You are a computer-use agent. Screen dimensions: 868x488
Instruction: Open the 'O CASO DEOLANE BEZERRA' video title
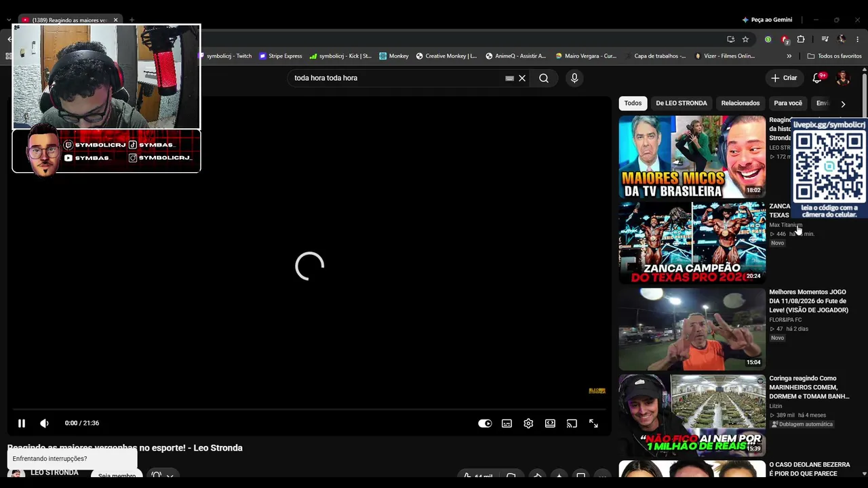(810, 469)
